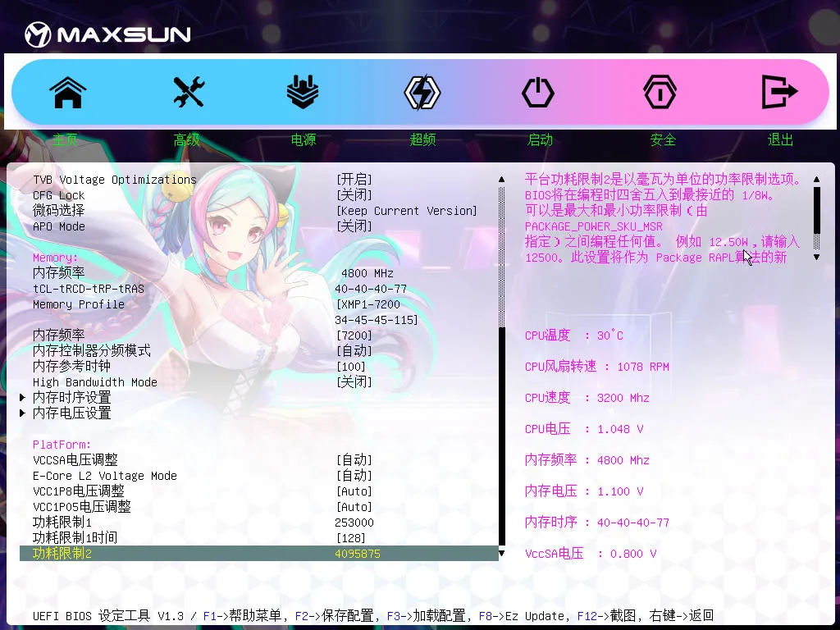840x630 pixels.
Task: Click CPU温度 30°C reading
Action: click(x=573, y=336)
